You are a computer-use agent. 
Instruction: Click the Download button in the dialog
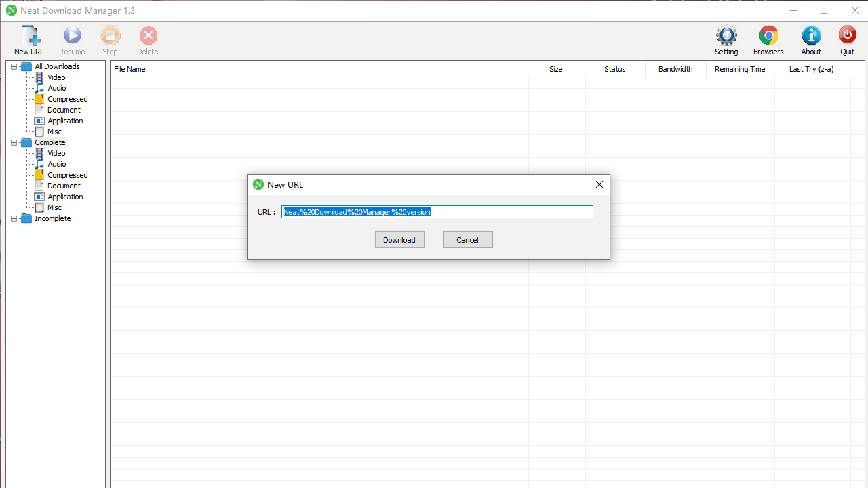coord(399,239)
